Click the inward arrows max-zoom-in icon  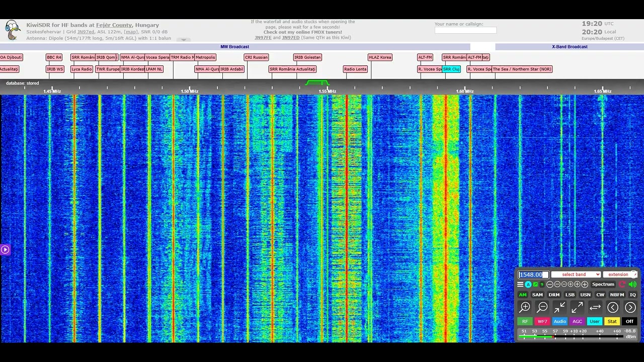(x=560, y=307)
